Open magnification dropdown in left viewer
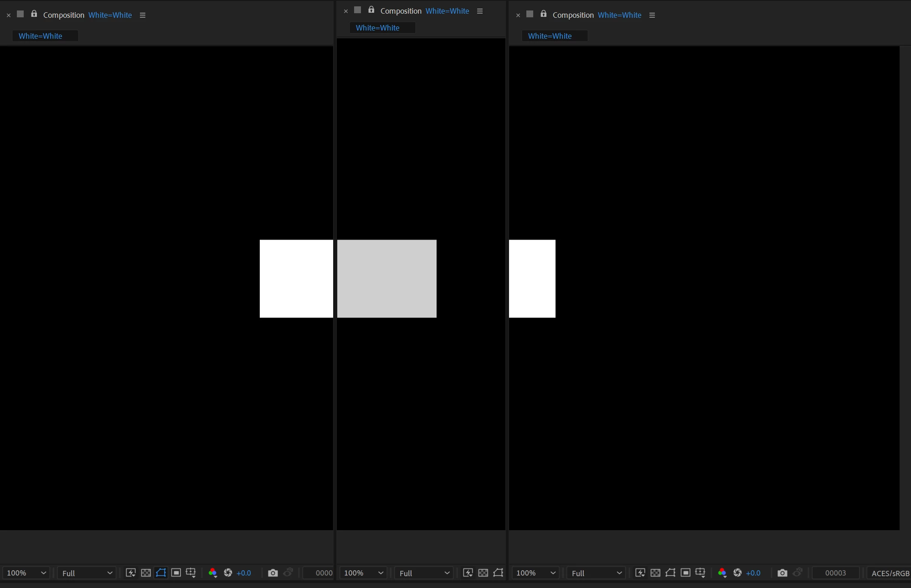The height and width of the screenshot is (588, 911). (26, 573)
